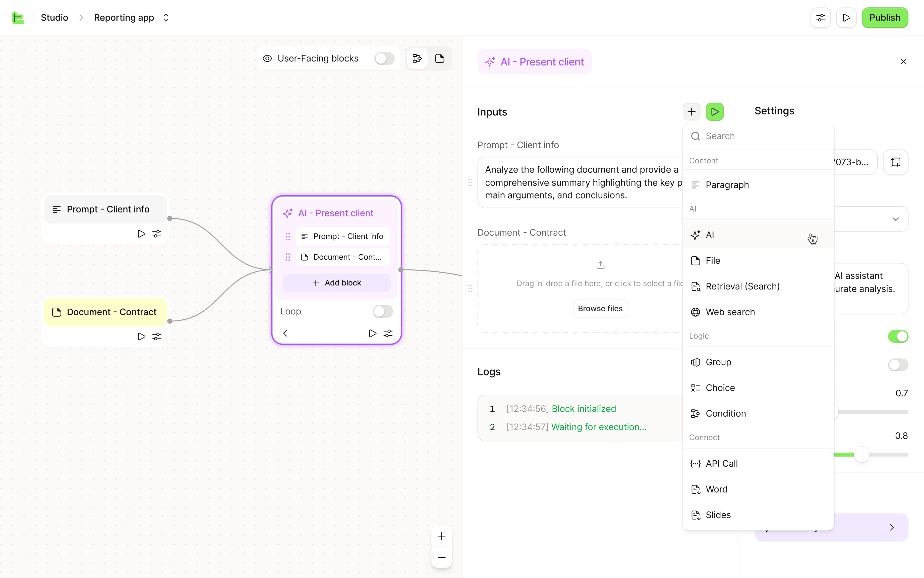The height and width of the screenshot is (578, 924).
Task: Click the upload icon in file dropzone
Action: pos(600,265)
